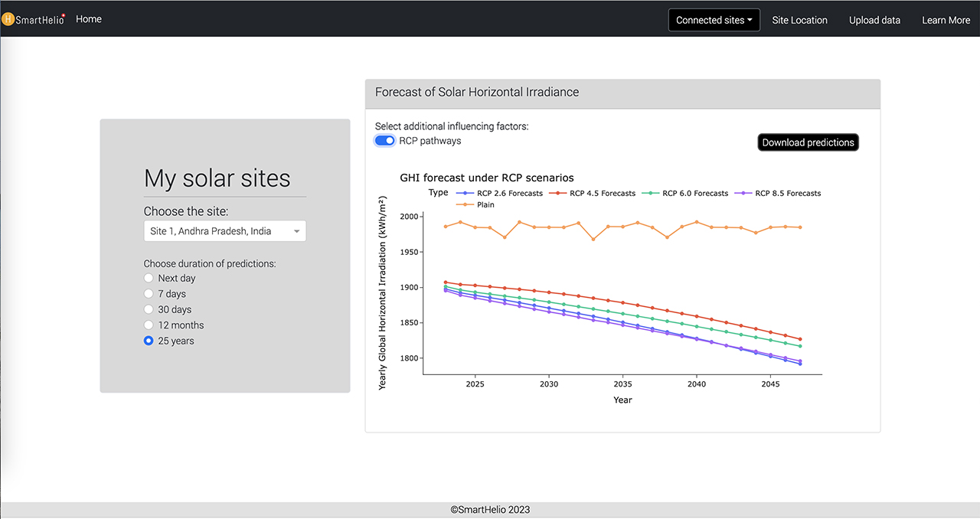
Task: Pick the 12 months duration option
Action: 149,325
